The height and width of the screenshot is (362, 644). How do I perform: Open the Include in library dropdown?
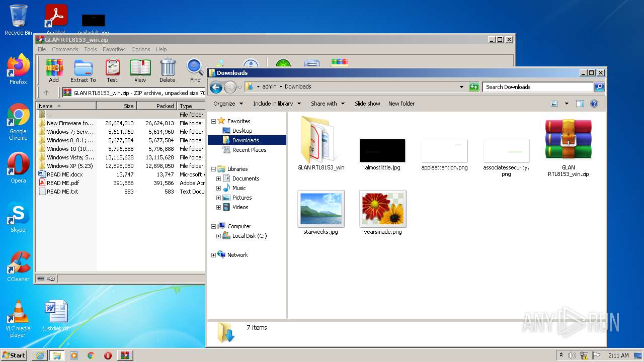pyautogui.click(x=277, y=104)
